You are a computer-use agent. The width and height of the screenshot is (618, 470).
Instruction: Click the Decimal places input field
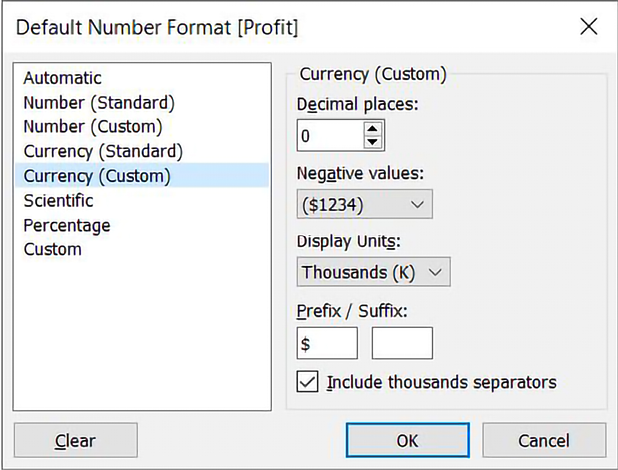(328, 134)
